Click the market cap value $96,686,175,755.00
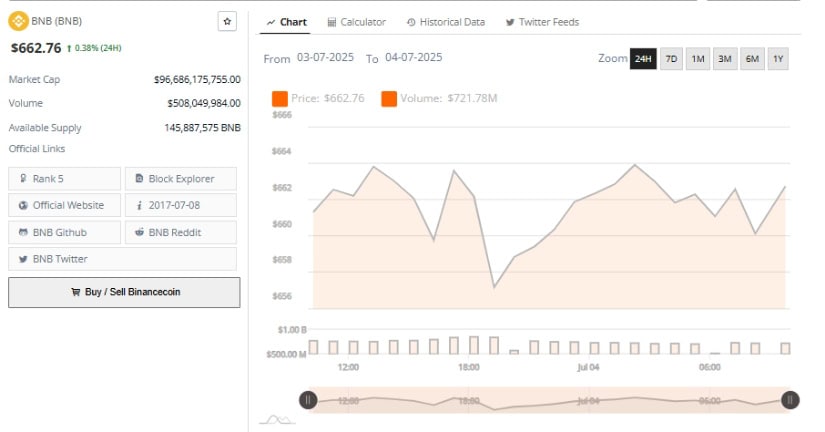This screenshot has height=432, width=825. click(197, 79)
